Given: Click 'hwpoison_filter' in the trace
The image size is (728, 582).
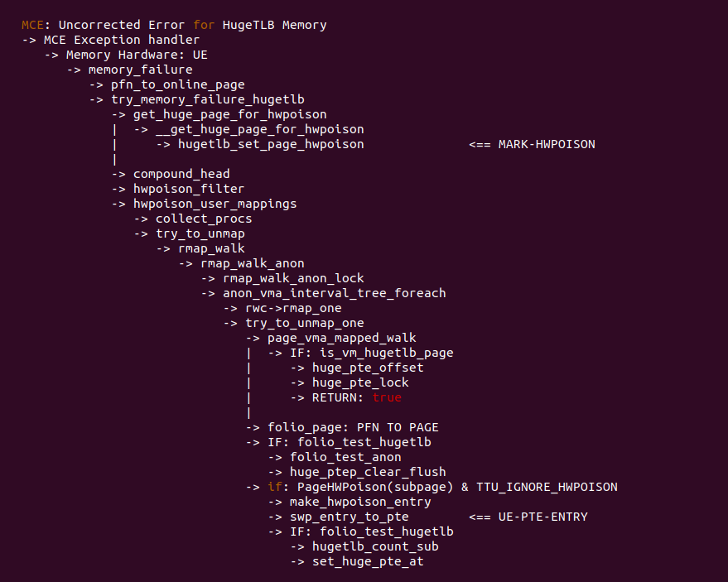Looking at the screenshot, I should point(189,189).
